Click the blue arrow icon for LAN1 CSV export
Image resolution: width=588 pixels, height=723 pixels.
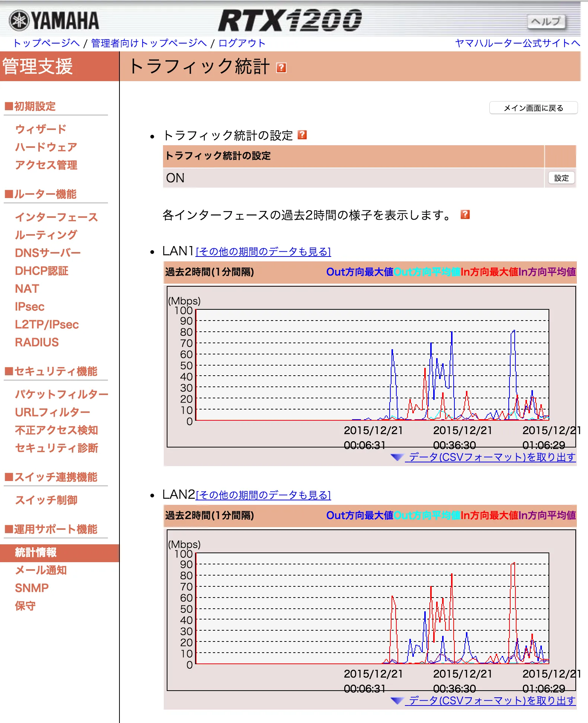(397, 457)
